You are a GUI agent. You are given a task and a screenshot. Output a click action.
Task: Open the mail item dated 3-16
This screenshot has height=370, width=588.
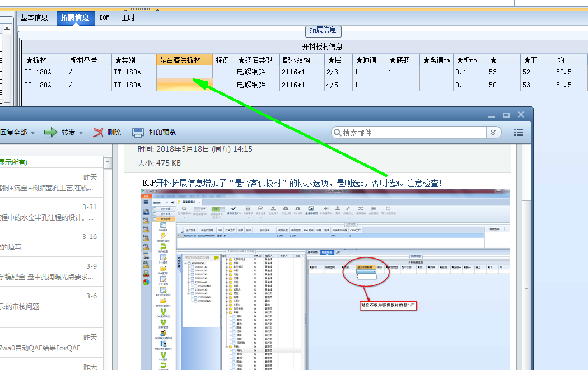pyautogui.click(x=51, y=242)
